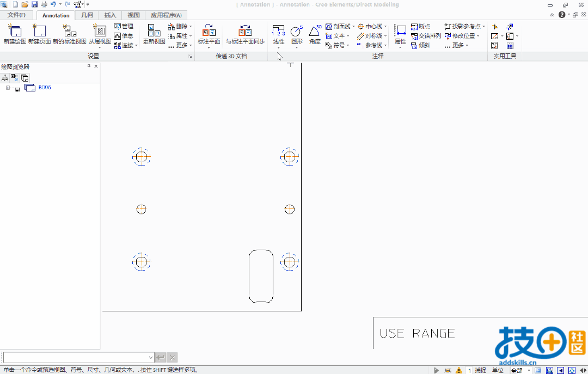This screenshot has width=588, height=374.
Task: Select B006 in the drawing browser
Action: [45, 88]
